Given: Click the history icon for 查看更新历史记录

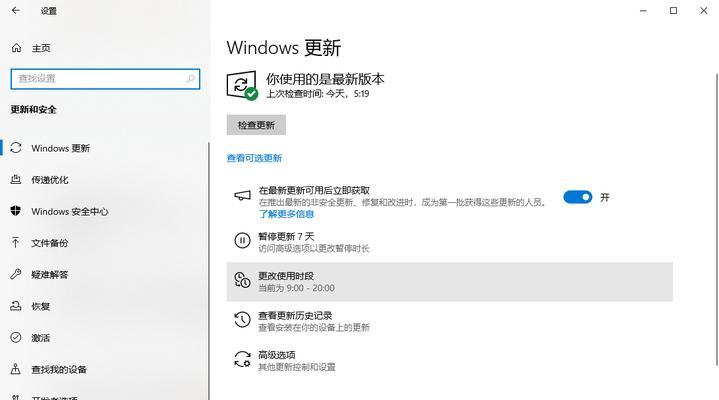Looking at the screenshot, I should 242,320.
